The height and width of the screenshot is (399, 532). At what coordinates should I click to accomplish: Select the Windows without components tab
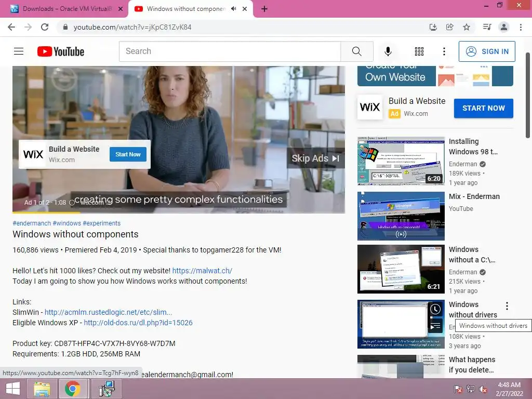[x=186, y=9]
